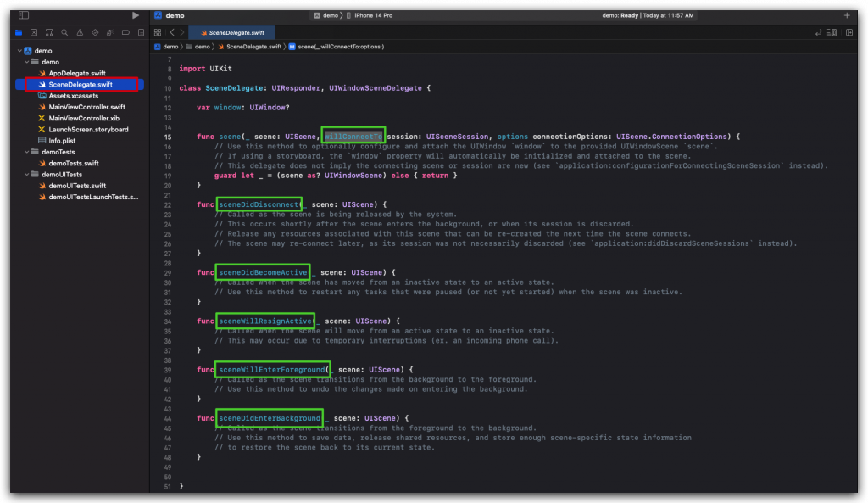Go forward in editor history
This screenshot has height=503, width=868.
point(182,33)
